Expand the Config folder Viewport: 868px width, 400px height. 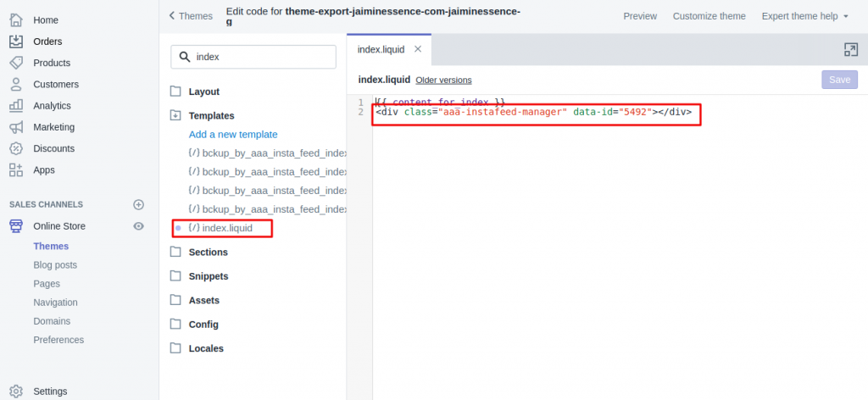203,325
